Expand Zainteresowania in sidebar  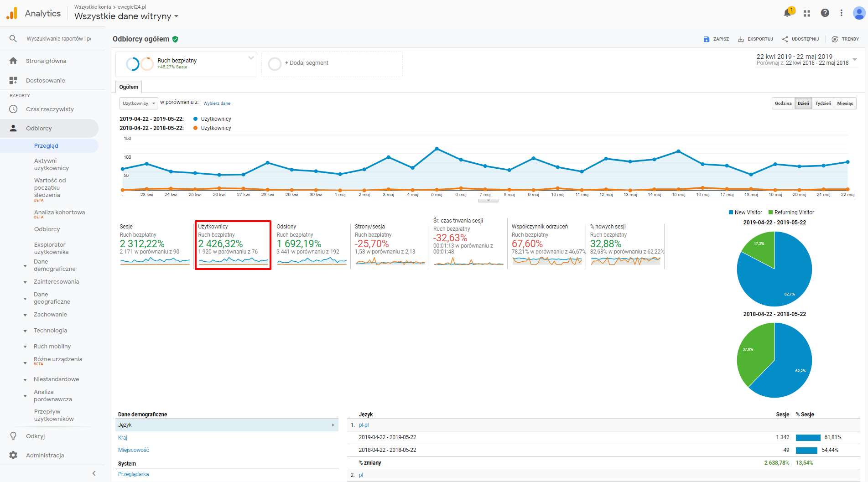point(25,282)
